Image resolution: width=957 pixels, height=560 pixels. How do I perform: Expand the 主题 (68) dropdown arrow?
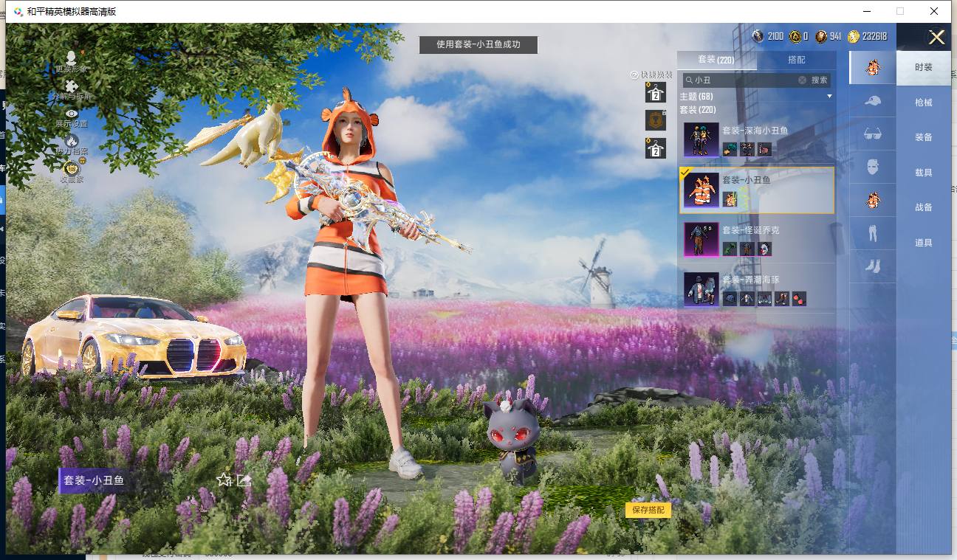(829, 97)
